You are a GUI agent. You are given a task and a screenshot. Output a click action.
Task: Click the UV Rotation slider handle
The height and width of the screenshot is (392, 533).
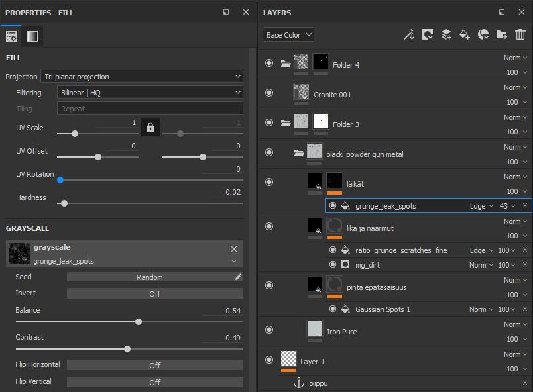click(x=60, y=180)
